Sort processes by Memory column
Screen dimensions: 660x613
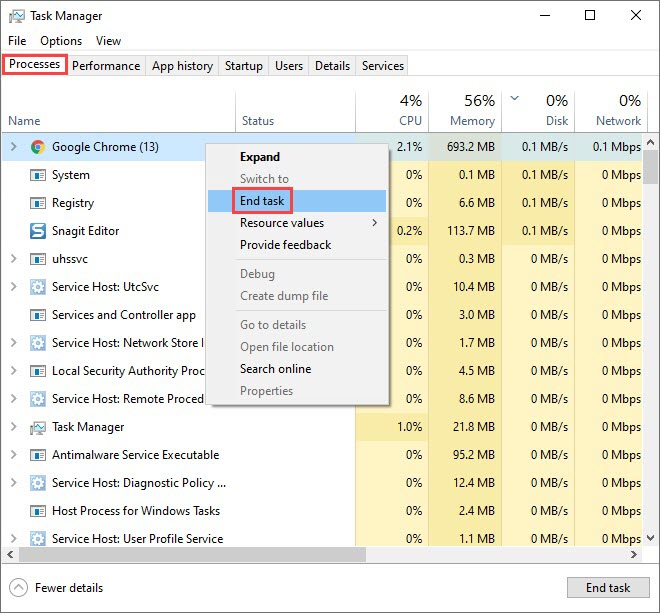click(471, 120)
